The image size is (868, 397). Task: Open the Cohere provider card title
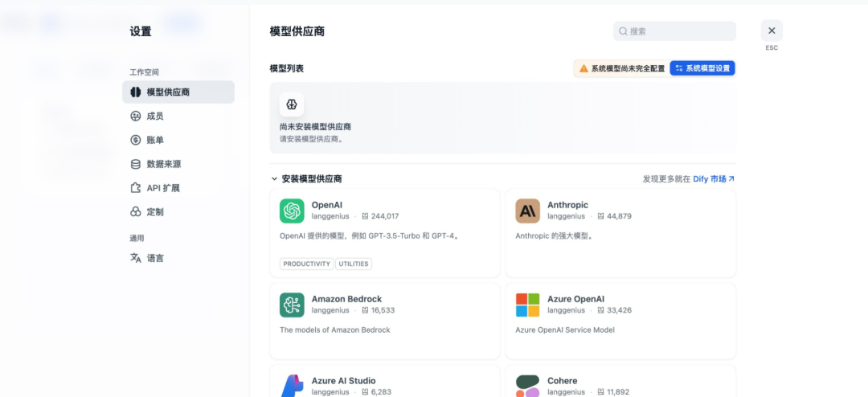coord(563,381)
